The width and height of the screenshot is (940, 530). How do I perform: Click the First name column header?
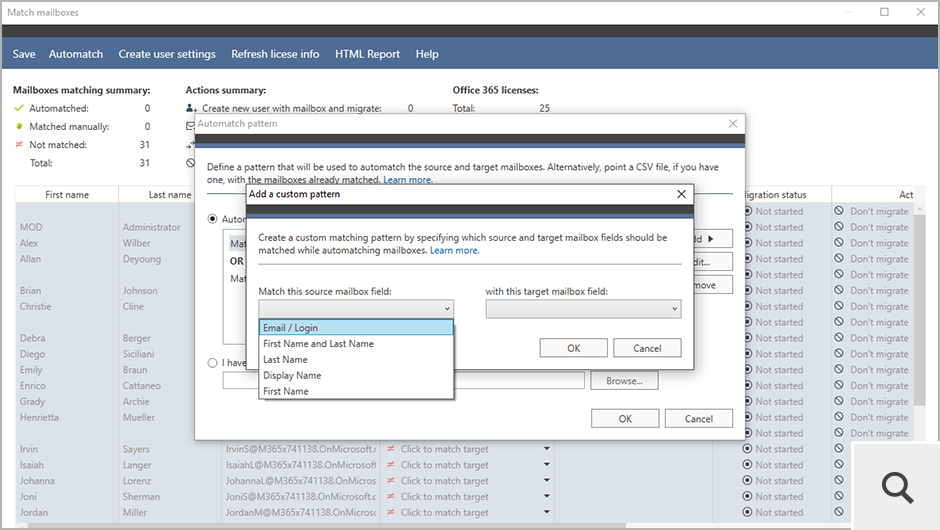67,194
